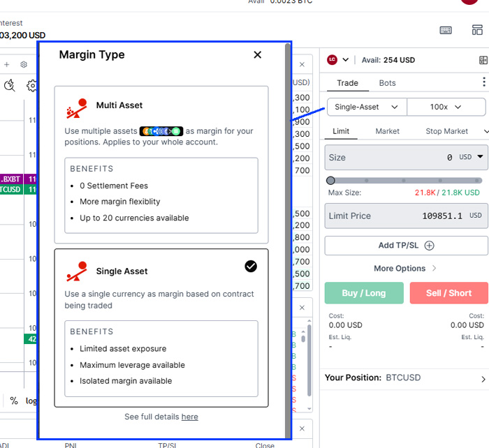Viewport: 489px width, 448px height.
Task: Click the Multi Asset seesaw icon
Action: coord(75,107)
